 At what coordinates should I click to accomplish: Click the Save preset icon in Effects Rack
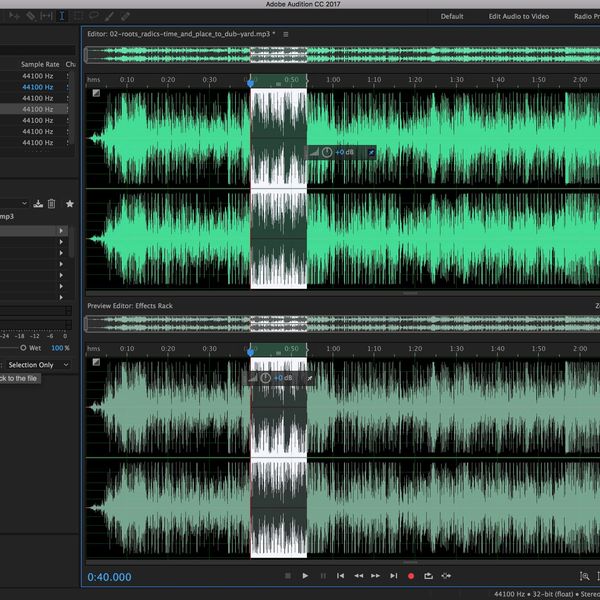(38, 203)
